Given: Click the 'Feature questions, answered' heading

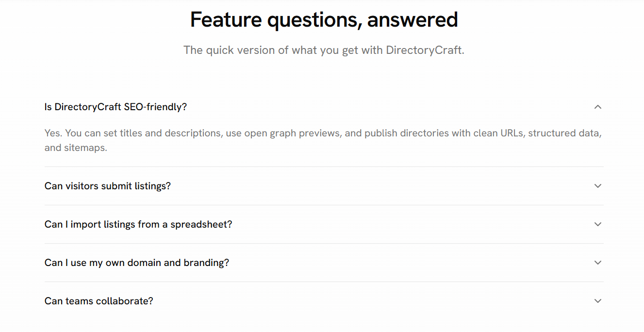Looking at the screenshot, I should coord(324,20).
